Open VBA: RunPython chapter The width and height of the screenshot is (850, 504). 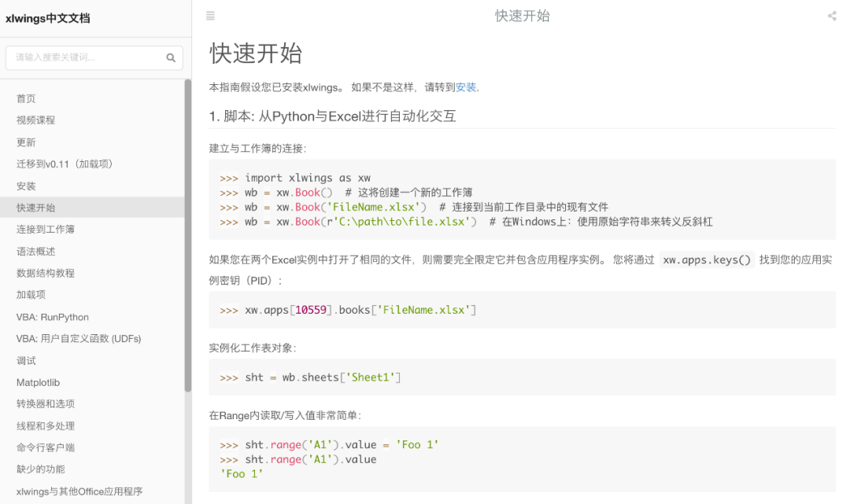coord(53,317)
